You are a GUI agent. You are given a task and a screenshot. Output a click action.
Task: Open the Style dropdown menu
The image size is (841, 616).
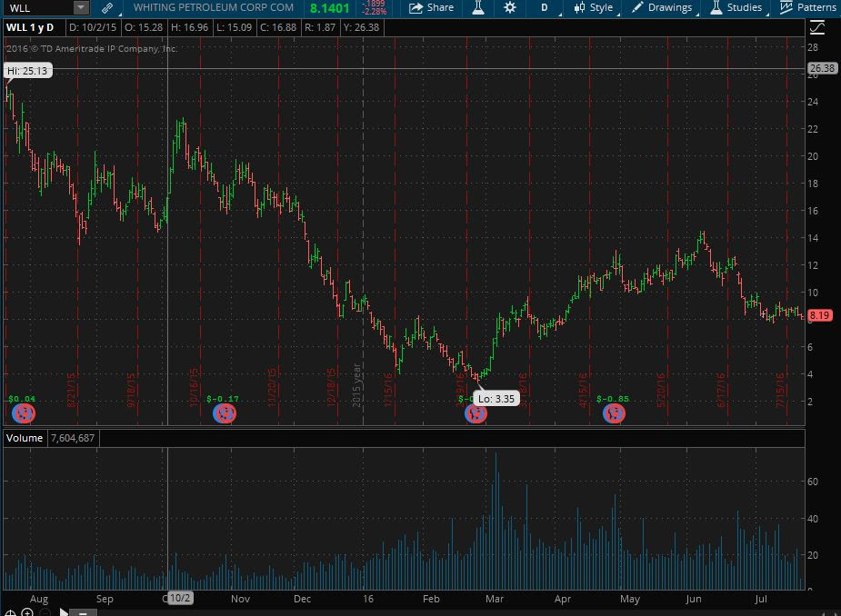[594, 7]
